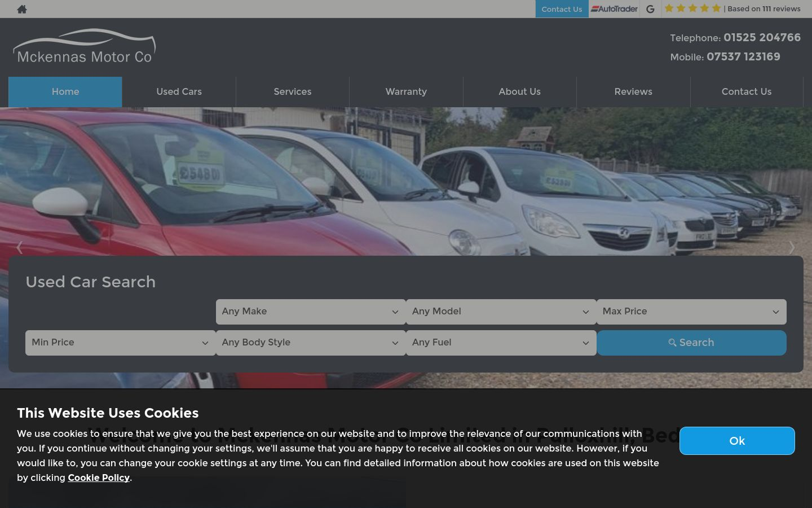Screen dimensions: 812x508
Task: Open the Warranty menu item
Action: pos(406,92)
